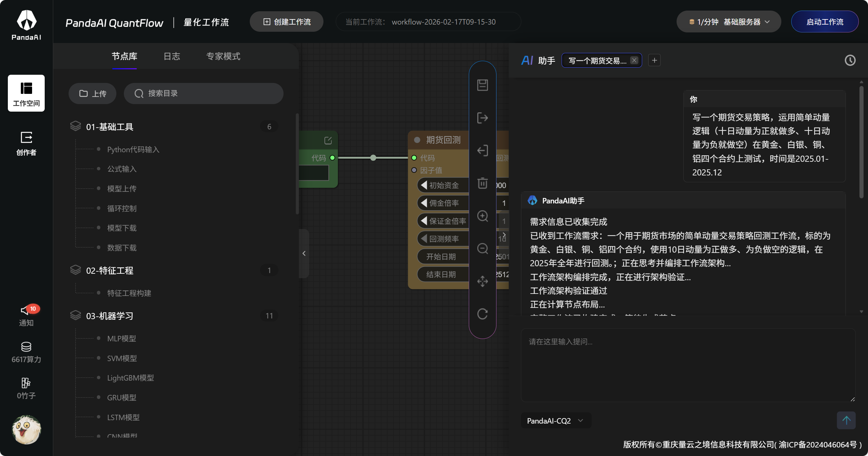Click the 上传 upload button
Viewport: 868px width, 456px height.
(92, 94)
